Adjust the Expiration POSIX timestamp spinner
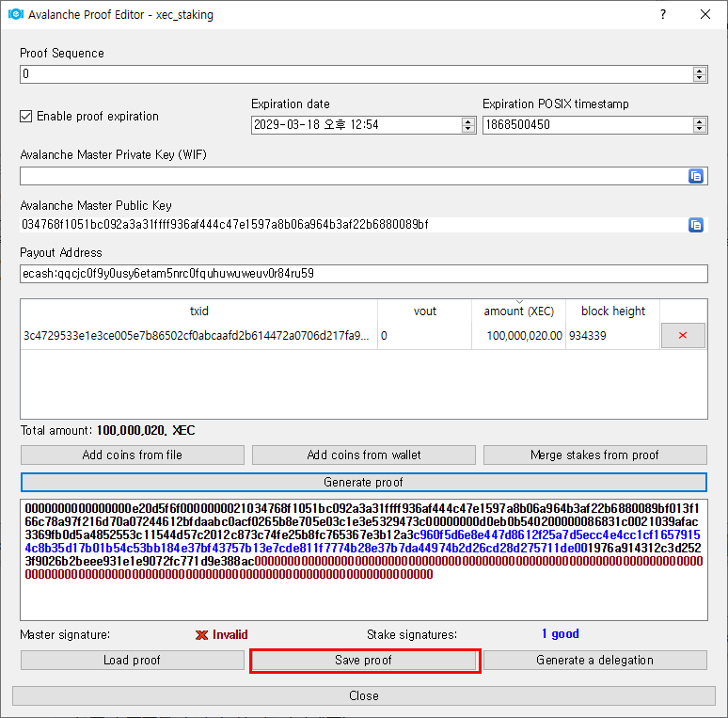 [x=699, y=125]
